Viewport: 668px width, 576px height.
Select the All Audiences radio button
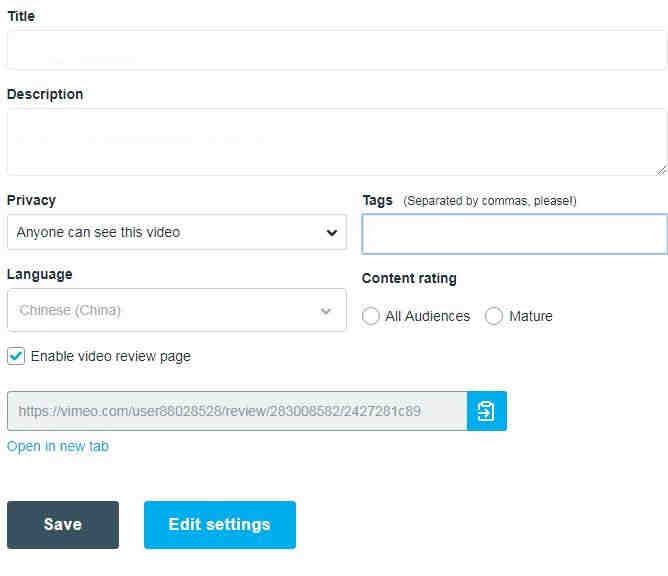point(371,316)
